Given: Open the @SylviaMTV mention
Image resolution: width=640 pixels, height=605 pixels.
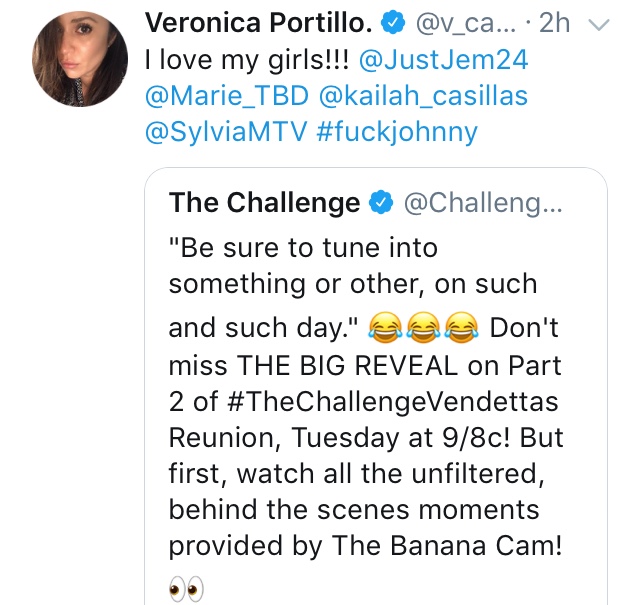Looking at the screenshot, I should pos(226,133).
